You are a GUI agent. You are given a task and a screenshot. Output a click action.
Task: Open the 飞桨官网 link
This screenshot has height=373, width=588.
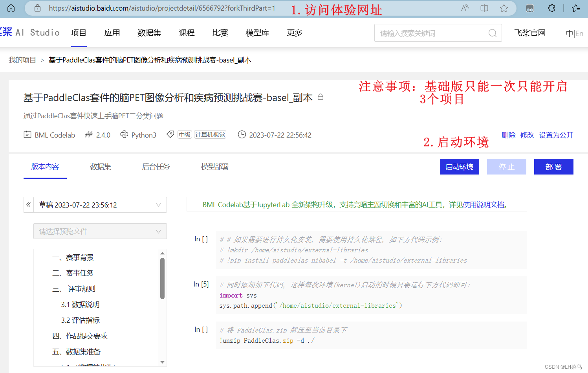[530, 33]
